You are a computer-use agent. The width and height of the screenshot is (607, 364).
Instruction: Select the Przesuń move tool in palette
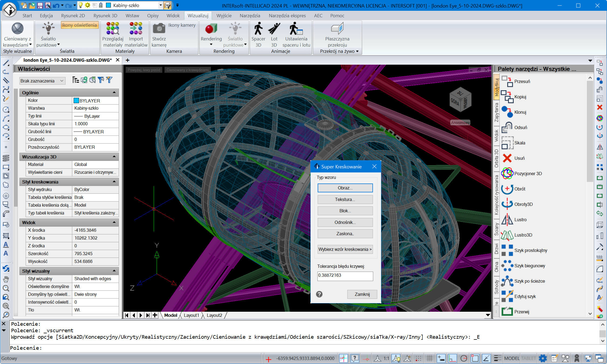click(x=516, y=81)
